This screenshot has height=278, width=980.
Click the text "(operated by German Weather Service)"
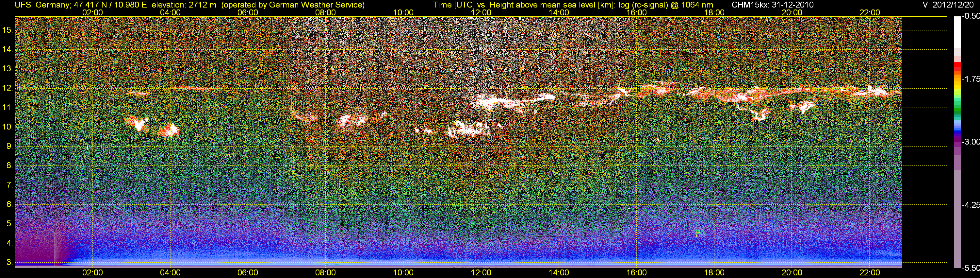tap(293, 5)
